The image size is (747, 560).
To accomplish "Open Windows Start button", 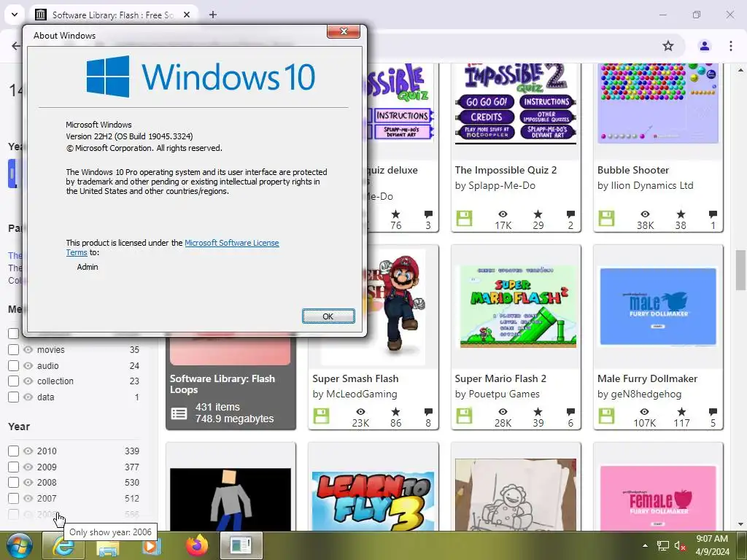I will click(x=19, y=545).
